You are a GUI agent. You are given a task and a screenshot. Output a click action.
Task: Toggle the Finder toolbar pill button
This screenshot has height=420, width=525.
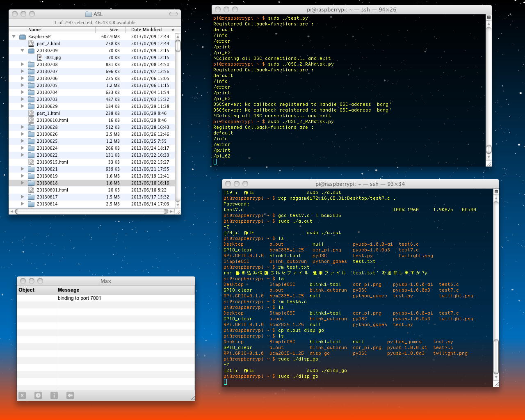pyautogui.click(x=174, y=14)
